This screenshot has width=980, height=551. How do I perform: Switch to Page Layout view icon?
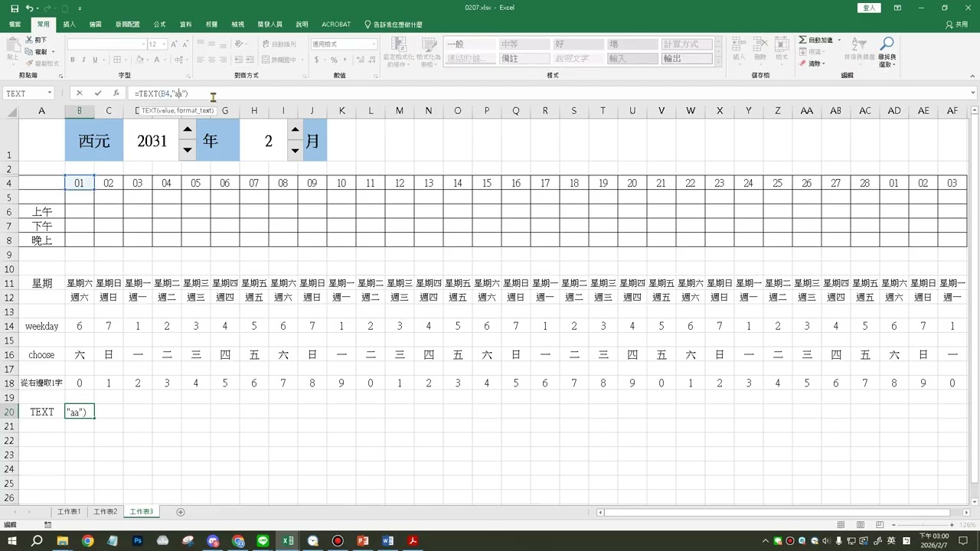tap(861, 525)
